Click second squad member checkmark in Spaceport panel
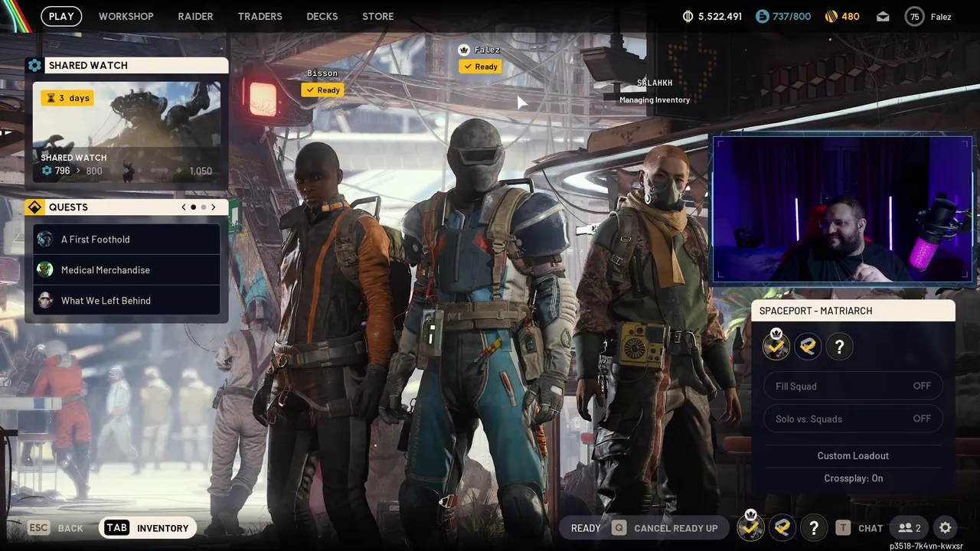Screen dimensions: 980x551 808,347
